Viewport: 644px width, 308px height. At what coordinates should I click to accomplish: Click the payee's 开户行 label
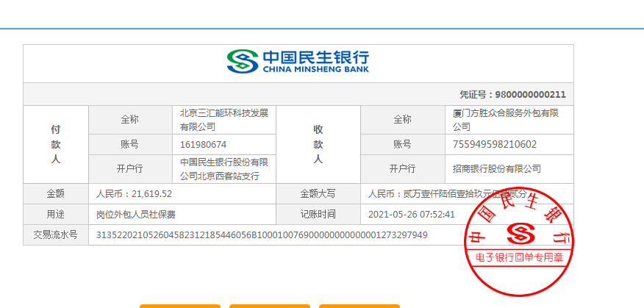[x=403, y=169]
